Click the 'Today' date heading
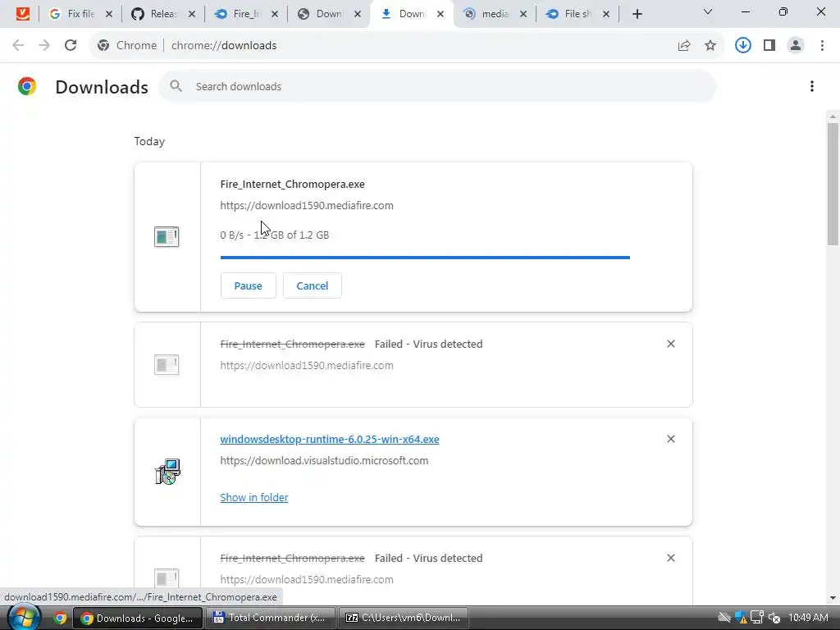The image size is (840, 630). [x=149, y=141]
